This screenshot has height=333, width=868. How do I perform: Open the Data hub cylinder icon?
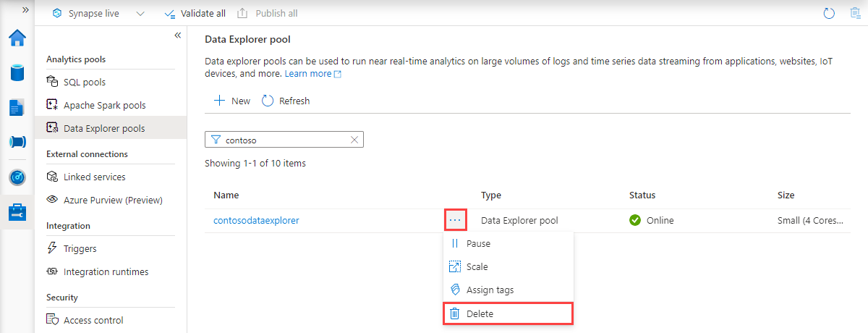[x=17, y=73]
